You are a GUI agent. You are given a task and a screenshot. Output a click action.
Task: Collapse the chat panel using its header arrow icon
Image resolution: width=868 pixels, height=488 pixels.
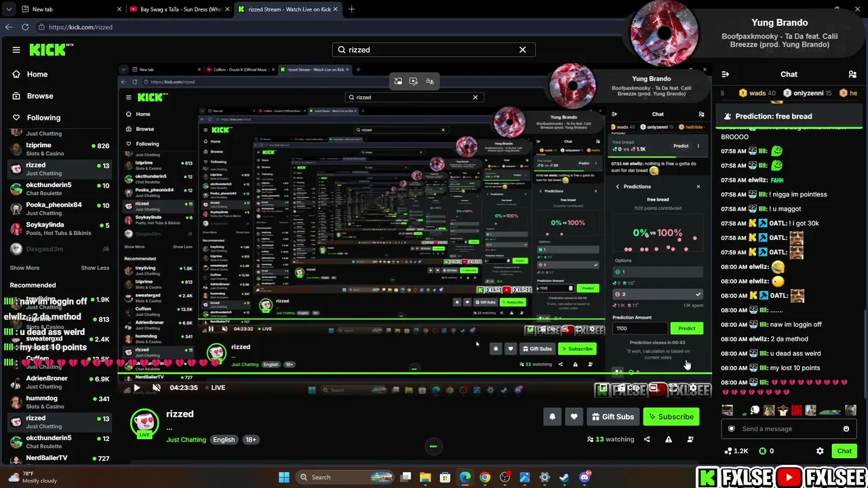point(725,75)
